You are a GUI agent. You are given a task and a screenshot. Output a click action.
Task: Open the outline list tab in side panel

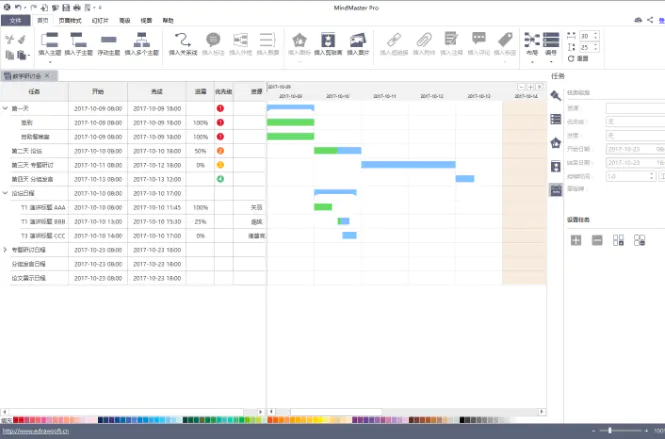click(556, 119)
